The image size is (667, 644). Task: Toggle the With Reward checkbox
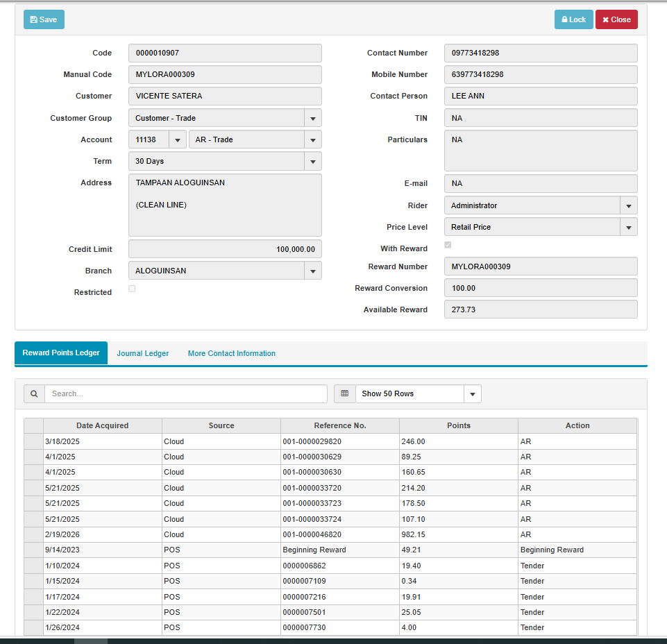click(x=448, y=245)
